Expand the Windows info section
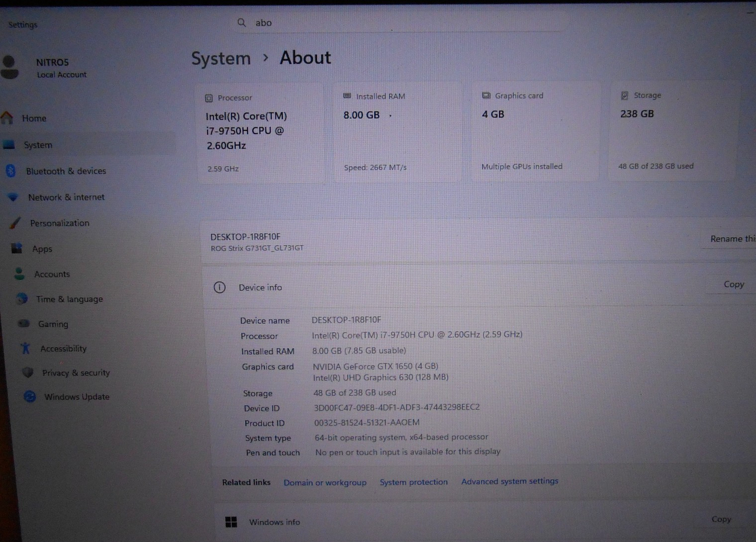 coord(275,522)
